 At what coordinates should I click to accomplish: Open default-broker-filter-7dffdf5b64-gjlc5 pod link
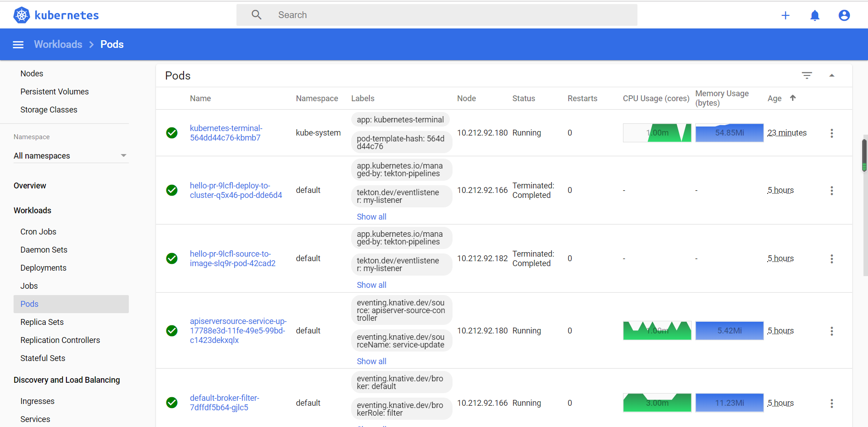225,403
